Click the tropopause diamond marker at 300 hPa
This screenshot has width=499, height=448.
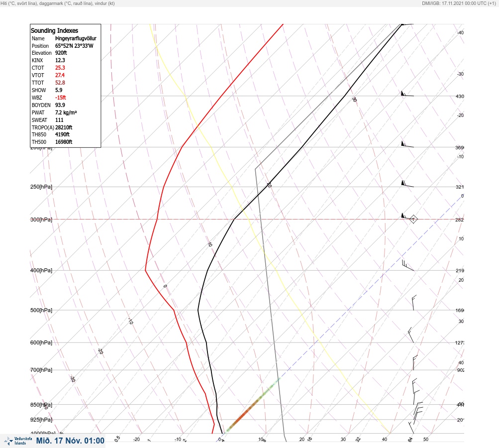click(413, 220)
